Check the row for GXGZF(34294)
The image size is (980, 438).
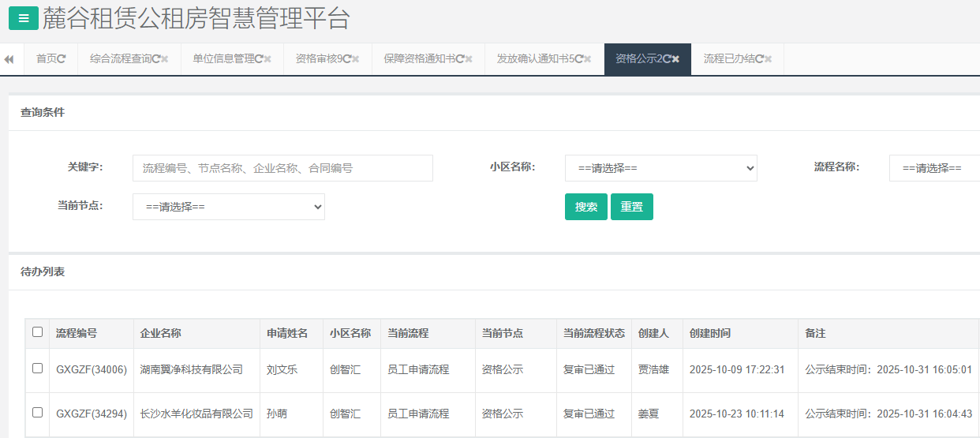pos(37,413)
